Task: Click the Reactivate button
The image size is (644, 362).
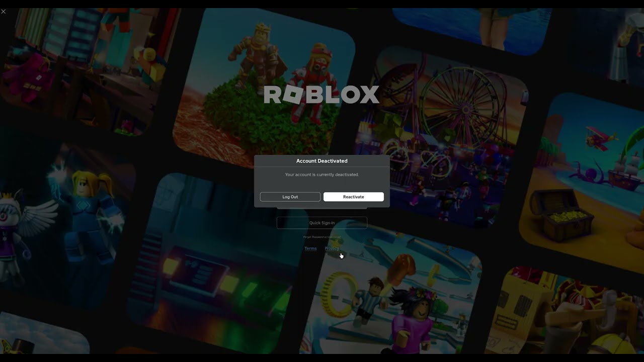Action: (x=353, y=197)
